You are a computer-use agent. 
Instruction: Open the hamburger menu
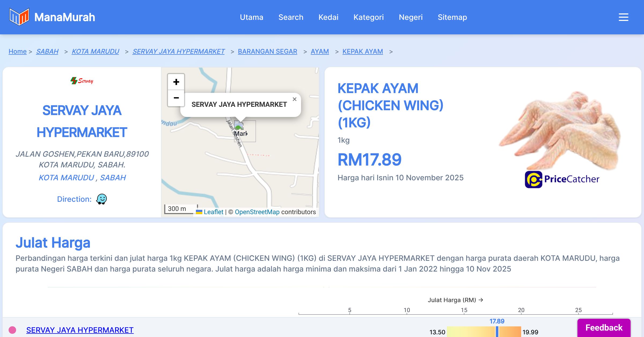pos(623,17)
